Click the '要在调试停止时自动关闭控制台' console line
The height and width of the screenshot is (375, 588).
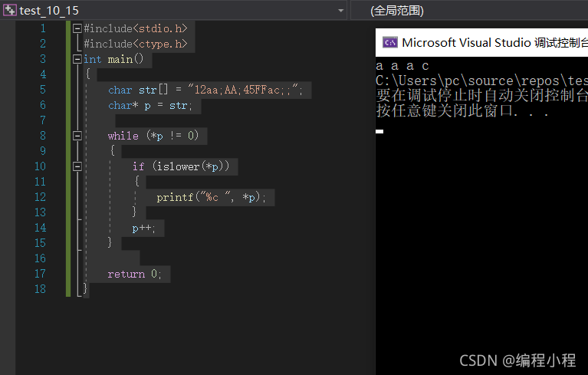point(482,96)
